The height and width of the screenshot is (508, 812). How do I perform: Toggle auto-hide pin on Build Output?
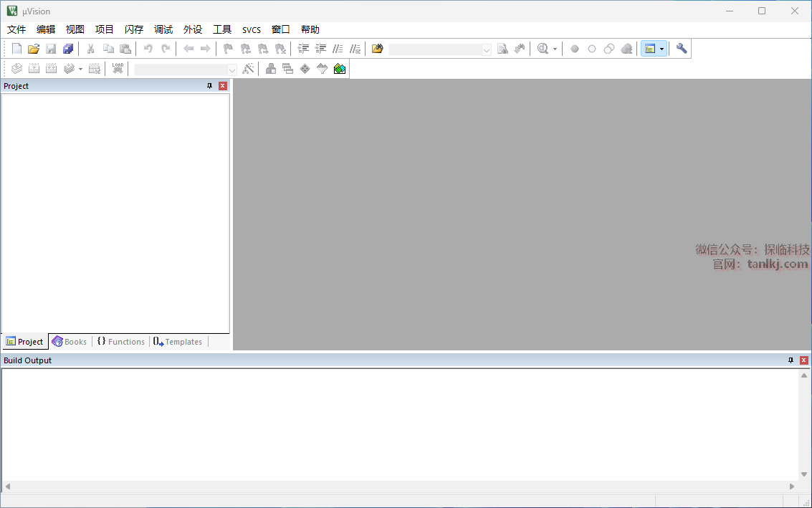pyautogui.click(x=791, y=360)
